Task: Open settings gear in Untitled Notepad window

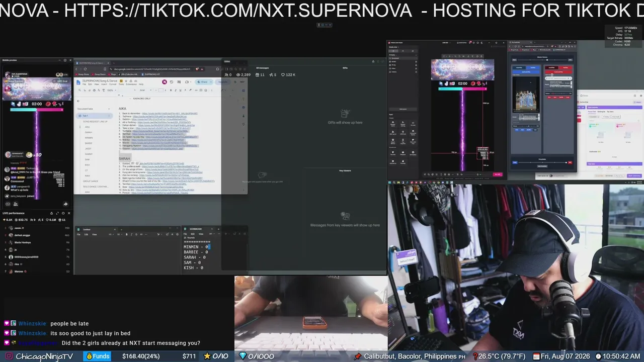Action: 177,234
